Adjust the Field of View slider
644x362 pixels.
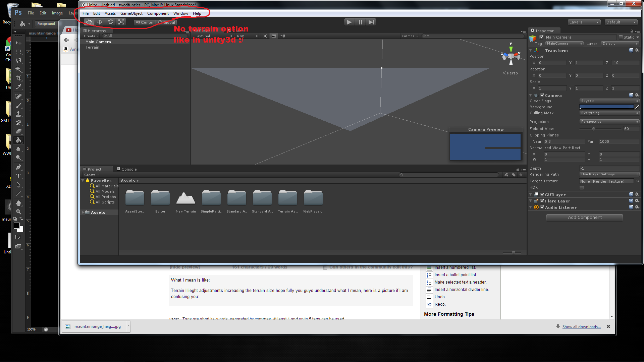click(600, 129)
